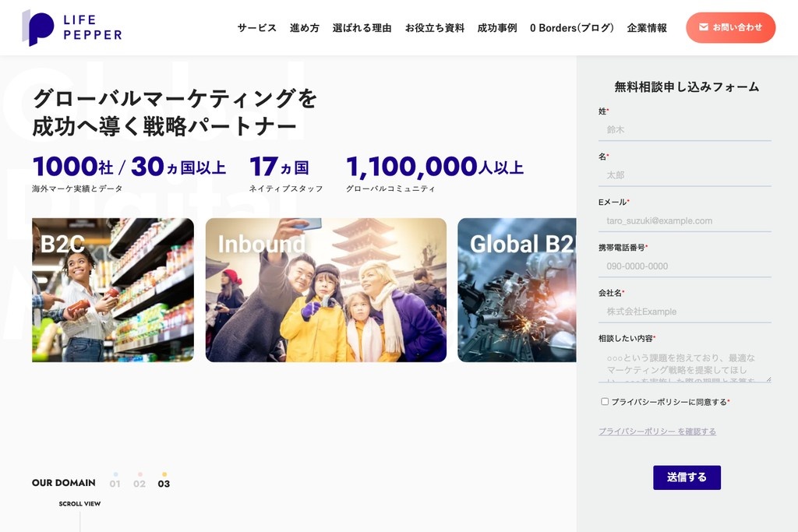Click the 1000社 / 30ヵ国以上 statistic

click(129, 167)
